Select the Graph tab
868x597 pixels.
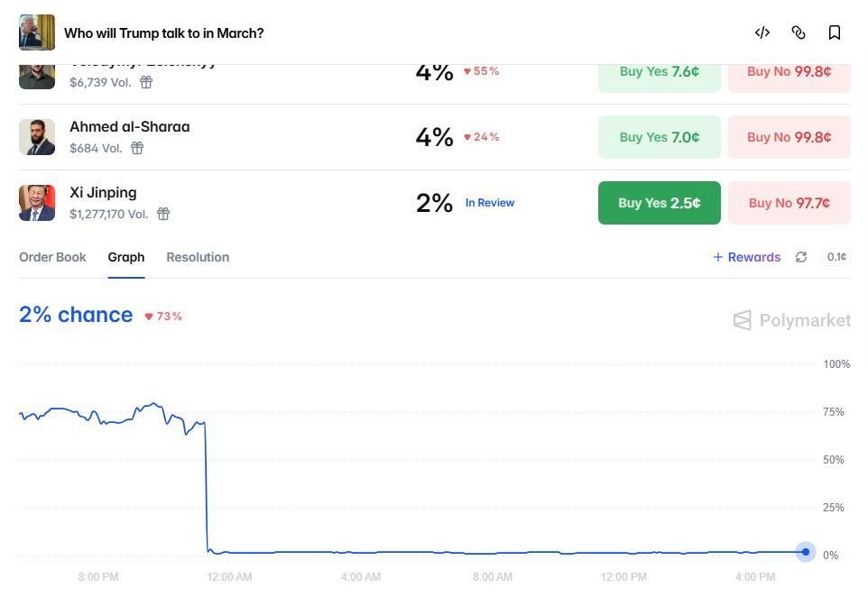pyautogui.click(x=126, y=257)
